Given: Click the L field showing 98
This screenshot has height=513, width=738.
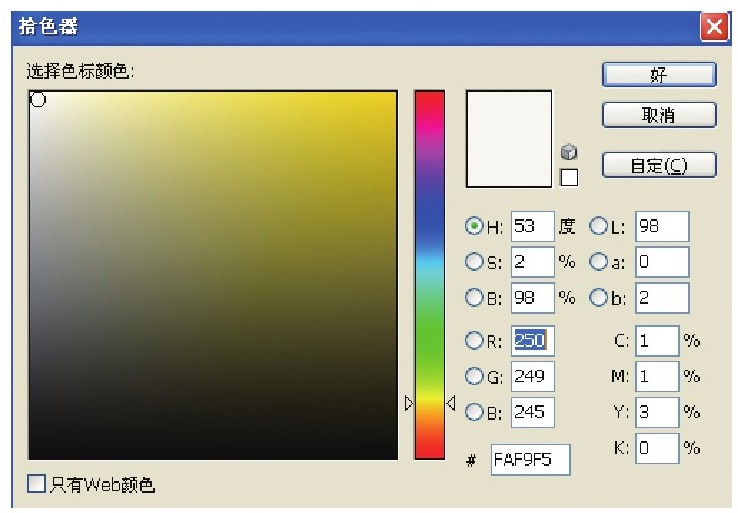Looking at the screenshot, I should pyautogui.click(x=662, y=226).
